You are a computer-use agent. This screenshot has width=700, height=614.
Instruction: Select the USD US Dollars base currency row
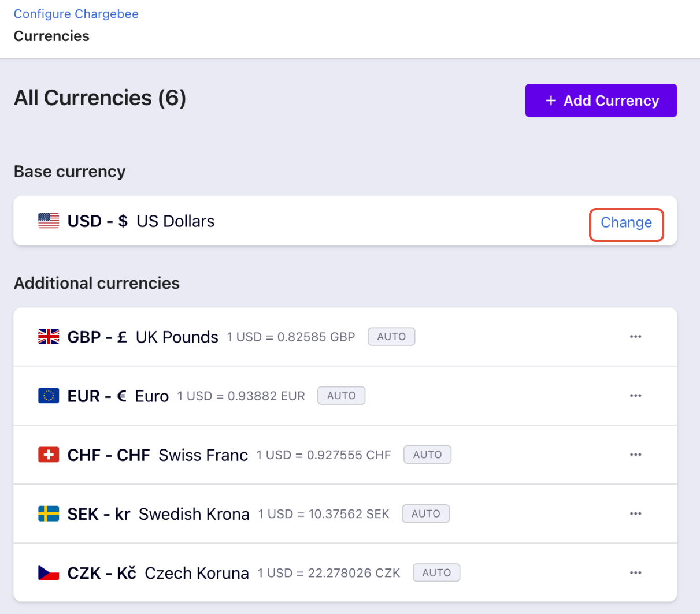289,221
